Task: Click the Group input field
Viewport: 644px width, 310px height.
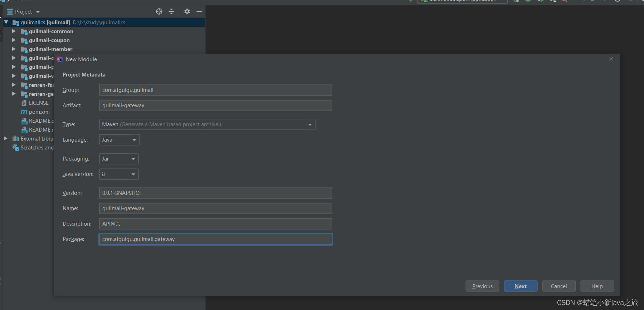Action: 215,90
